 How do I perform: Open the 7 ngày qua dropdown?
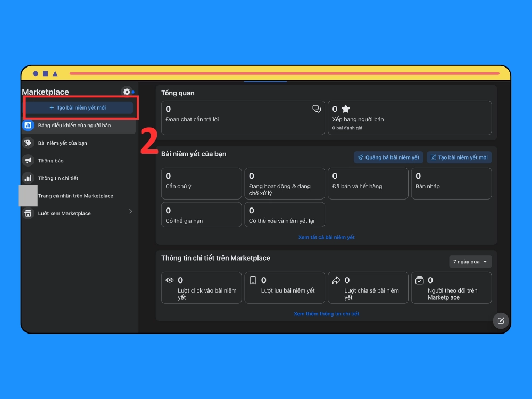[x=470, y=262]
